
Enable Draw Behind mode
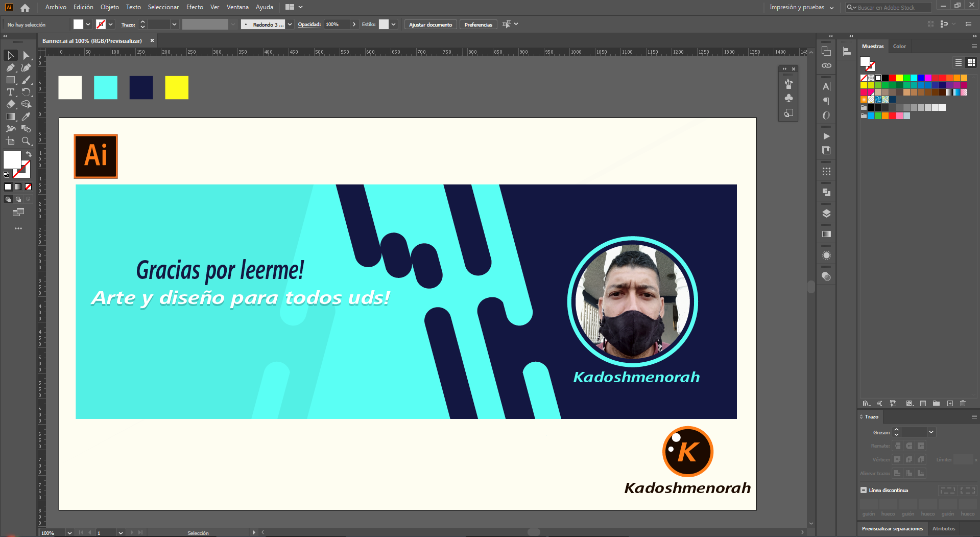(x=18, y=199)
